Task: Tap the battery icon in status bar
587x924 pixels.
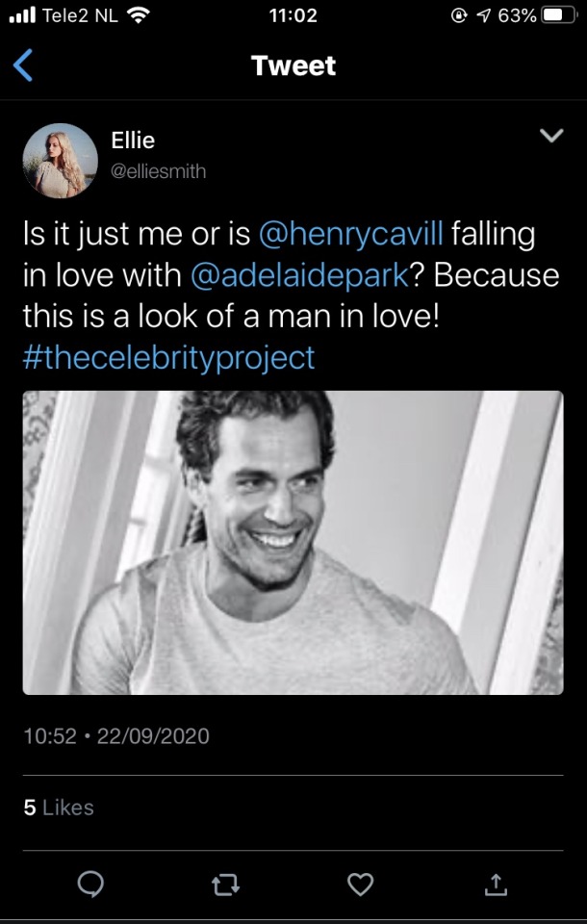Action: (x=555, y=16)
